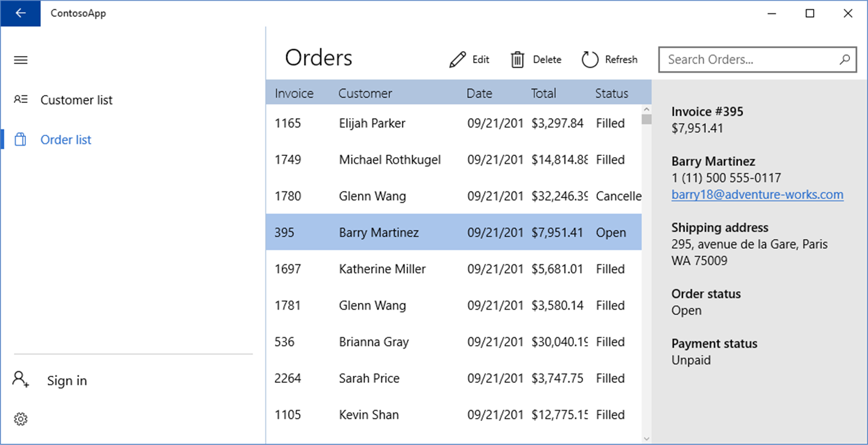Click the back arrow in the title bar
The width and height of the screenshot is (868, 445).
pyautogui.click(x=20, y=13)
